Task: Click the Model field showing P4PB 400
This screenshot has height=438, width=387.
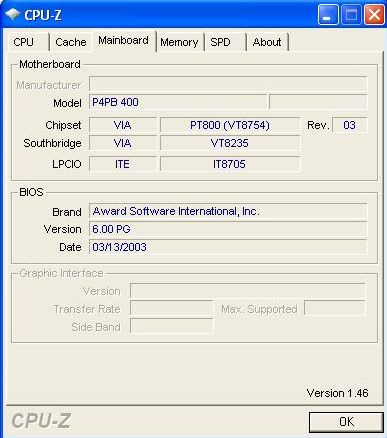Action: (x=178, y=102)
